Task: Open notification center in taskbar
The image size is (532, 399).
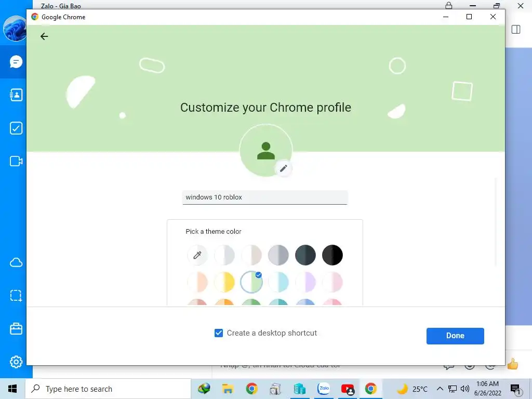Action: [515, 389]
